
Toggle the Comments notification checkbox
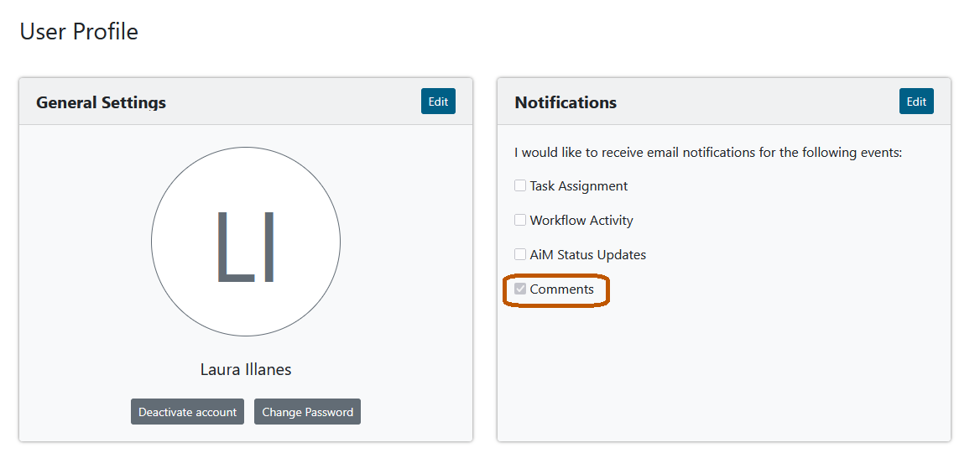tap(520, 289)
